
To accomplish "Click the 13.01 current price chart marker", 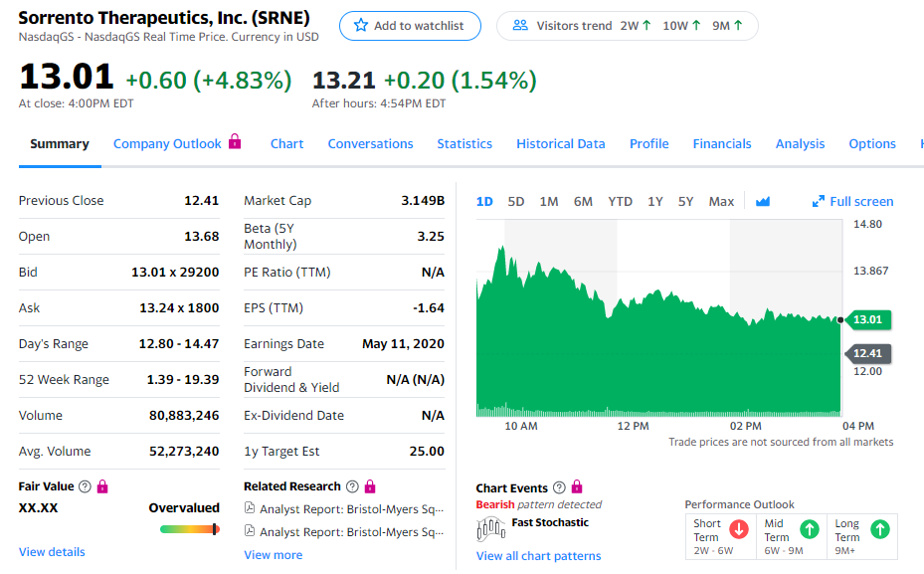I will 868,320.
